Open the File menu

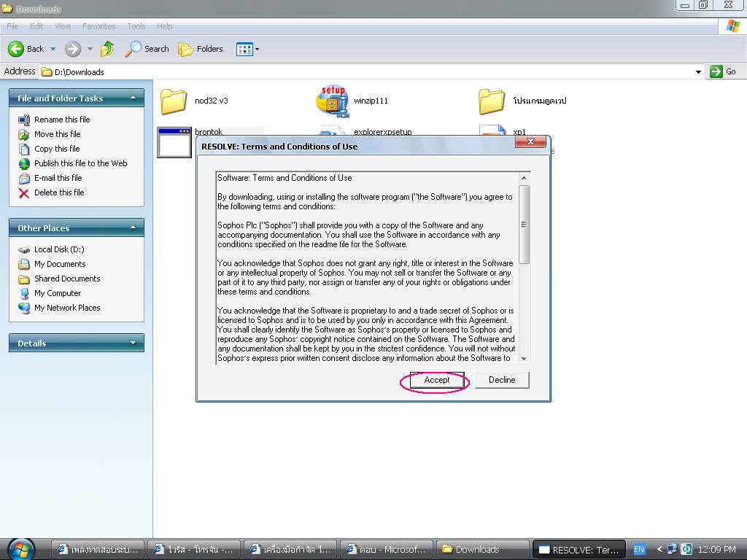click(x=13, y=26)
